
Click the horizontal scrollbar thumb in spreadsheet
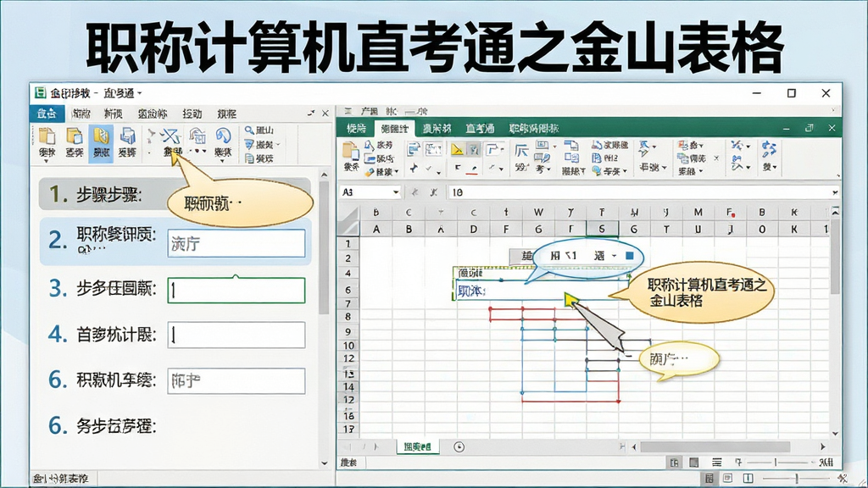(715, 446)
